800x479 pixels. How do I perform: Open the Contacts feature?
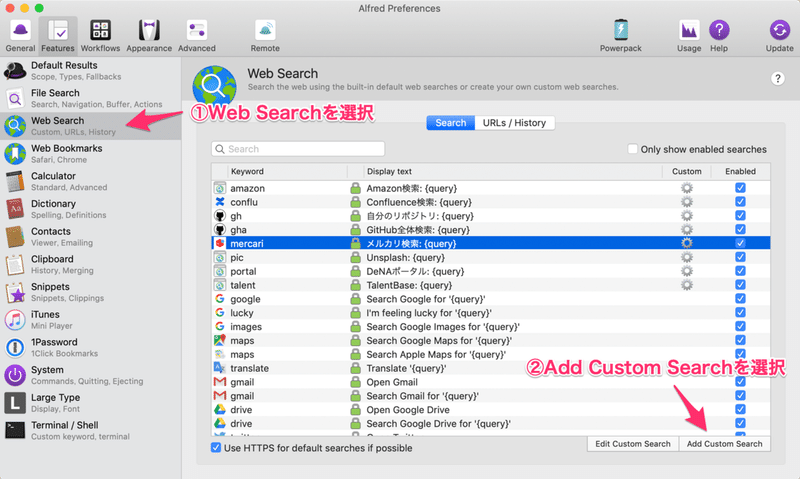pos(91,236)
